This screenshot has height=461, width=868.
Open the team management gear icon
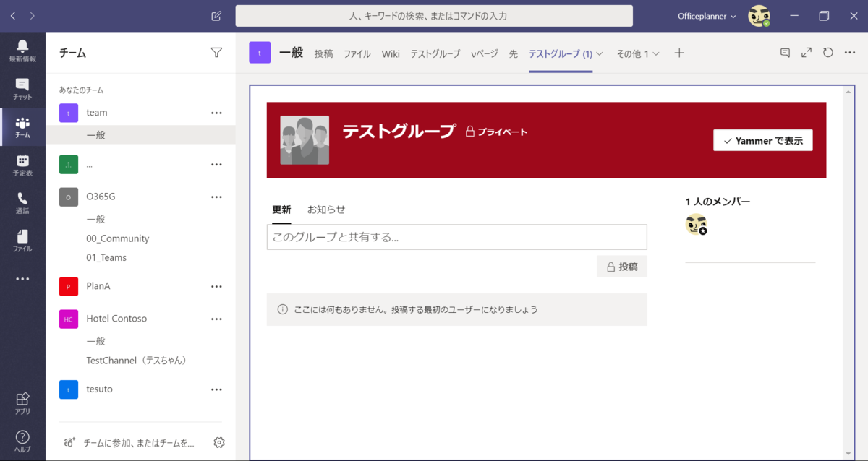coord(219,442)
